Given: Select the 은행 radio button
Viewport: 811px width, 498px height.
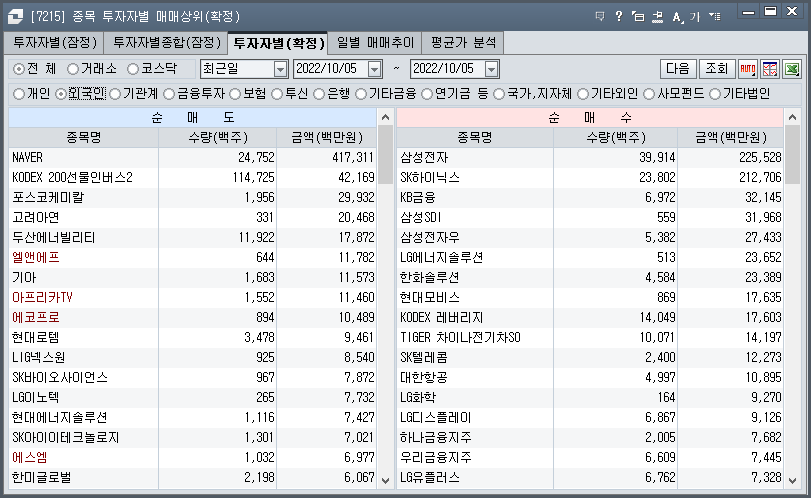Looking at the screenshot, I should click(x=319, y=94).
